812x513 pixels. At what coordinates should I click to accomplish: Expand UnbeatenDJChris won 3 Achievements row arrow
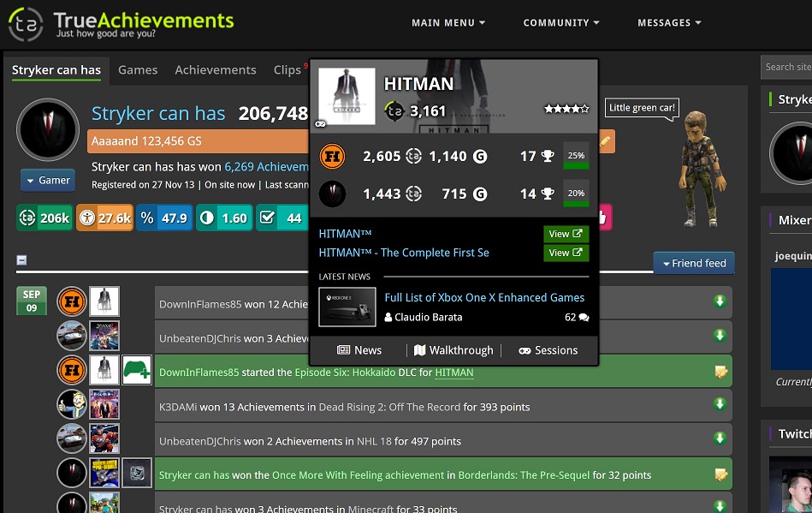720,335
